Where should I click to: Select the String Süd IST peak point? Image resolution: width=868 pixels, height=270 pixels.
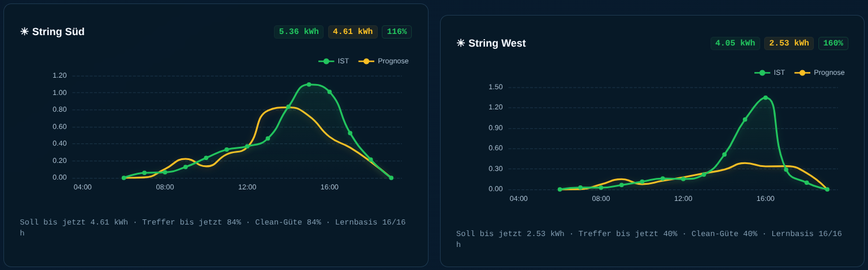pyautogui.click(x=309, y=85)
